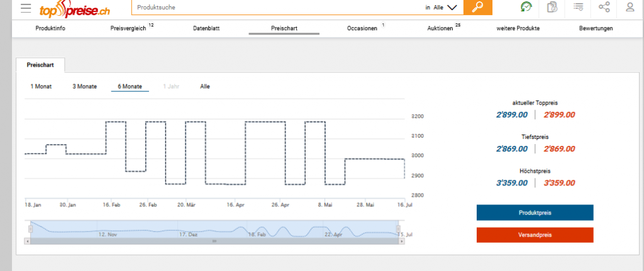Show the Alle time range
This screenshot has width=644, height=271.
[x=205, y=86]
